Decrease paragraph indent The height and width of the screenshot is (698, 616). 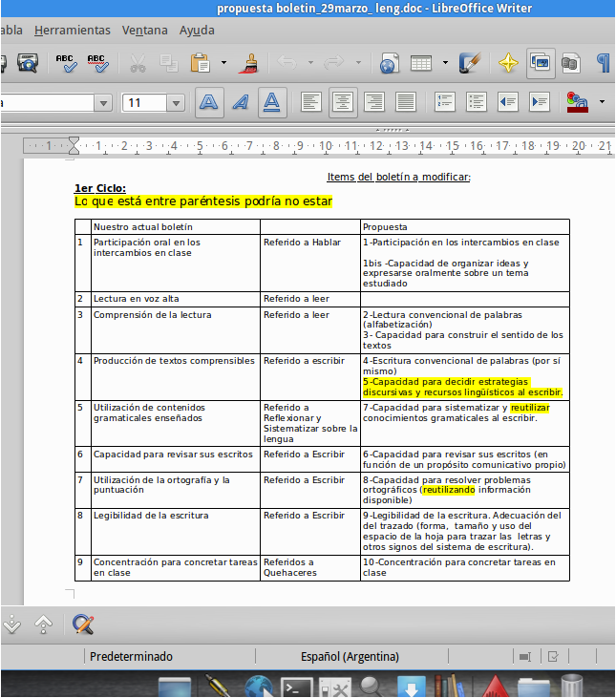pos(508,102)
